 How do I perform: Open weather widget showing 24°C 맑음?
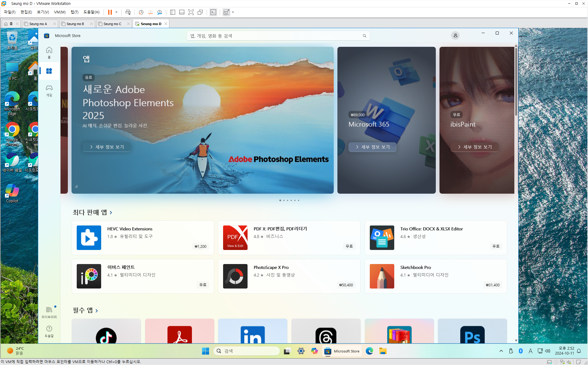[15, 351]
